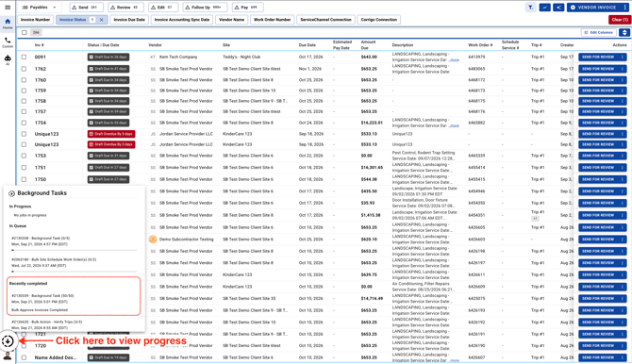Image resolution: width=632 pixels, height=364 pixels.
Task: Open the analytics chart icon button
Action: (544, 8)
